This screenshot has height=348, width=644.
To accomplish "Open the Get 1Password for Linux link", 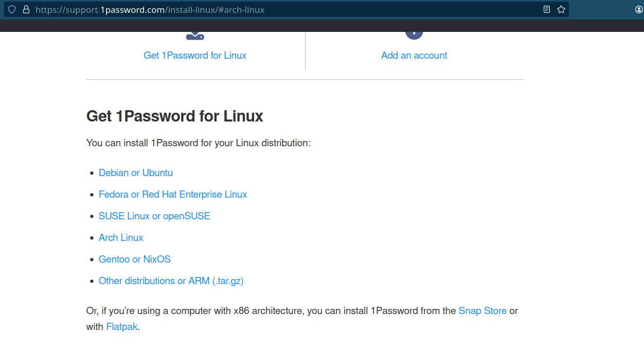I will point(195,55).
